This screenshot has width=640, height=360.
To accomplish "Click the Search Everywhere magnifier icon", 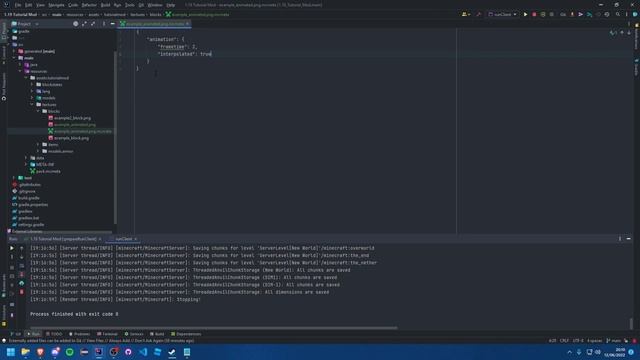I will click(618, 14).
